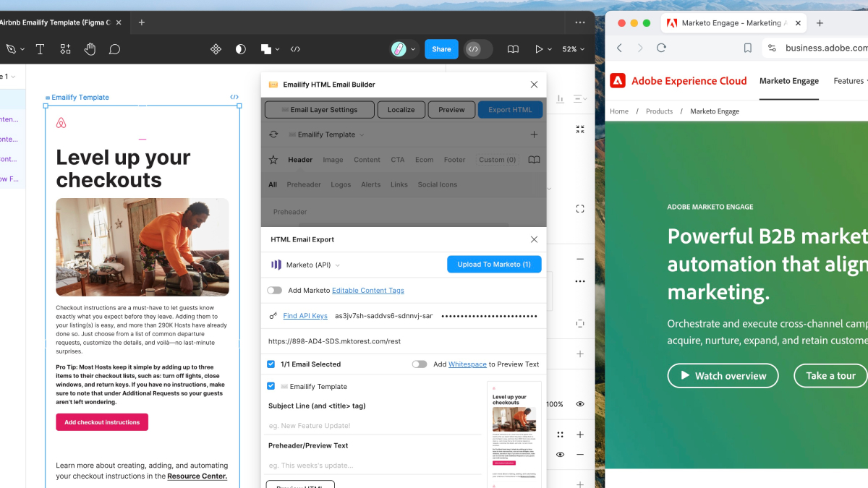
Task: Click the four-dot styles icon in right panel
Action: click(x=560, y=435)
